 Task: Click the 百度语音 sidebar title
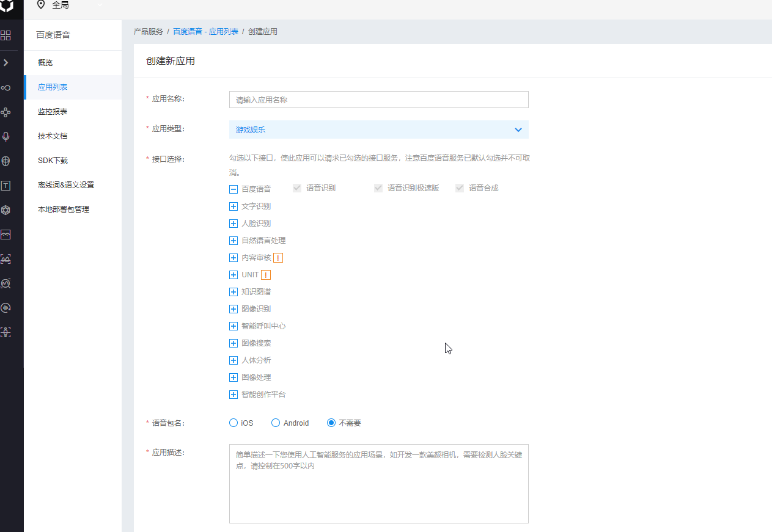click(53, 35)
